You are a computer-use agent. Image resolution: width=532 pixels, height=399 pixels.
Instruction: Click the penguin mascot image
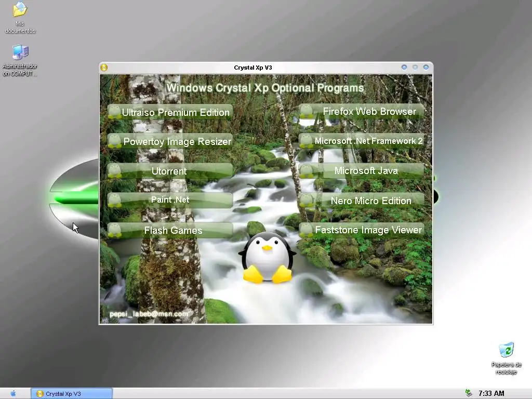(268, 258)
